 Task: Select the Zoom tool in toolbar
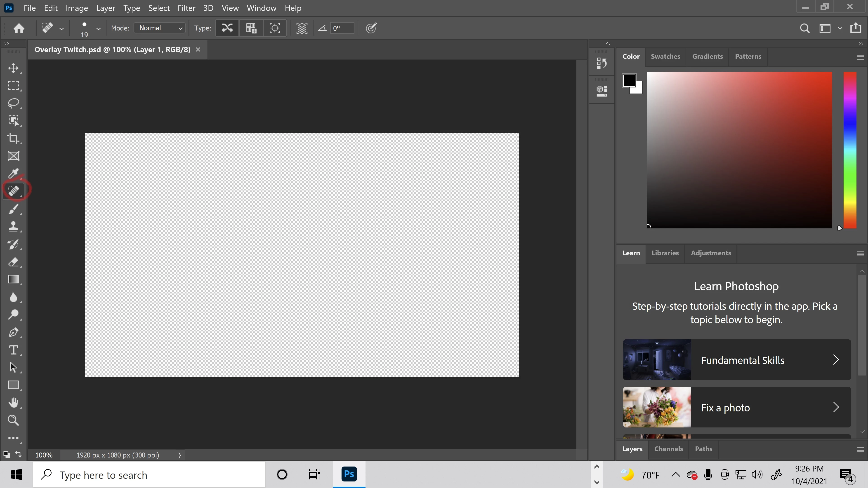click(14, 420)
